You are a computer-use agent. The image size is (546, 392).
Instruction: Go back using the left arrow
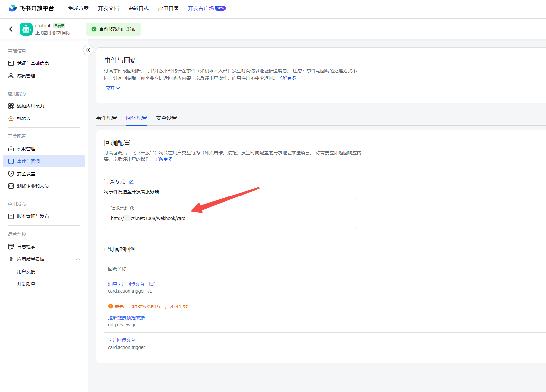11,29
